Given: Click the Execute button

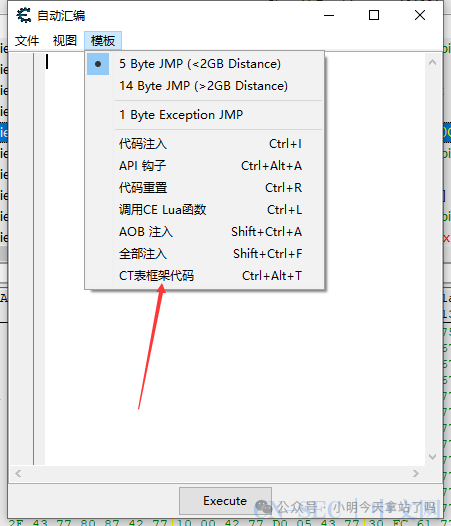Looking at the screenshot, I should [x=225, y=501].
